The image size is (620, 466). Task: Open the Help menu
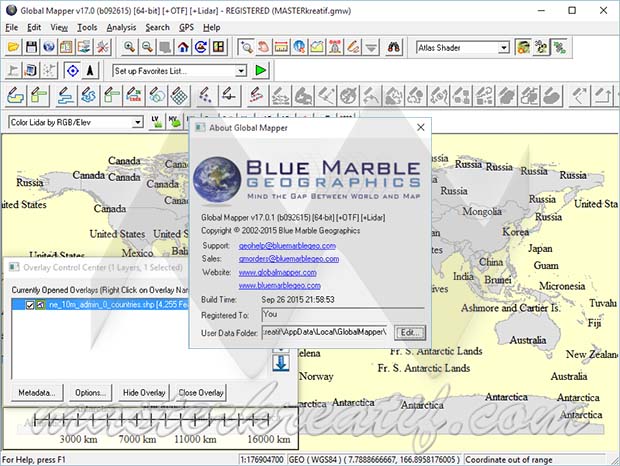(212, 27)
